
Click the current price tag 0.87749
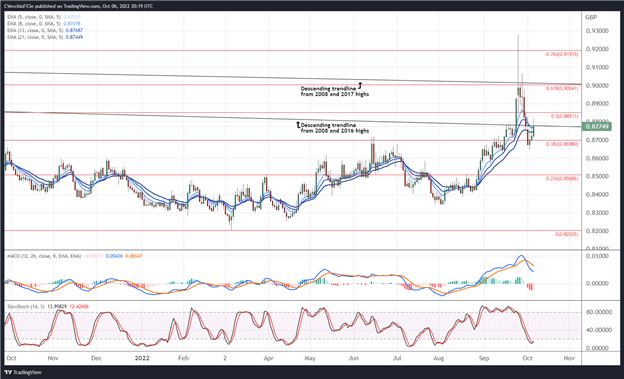(x=596, y=127)
